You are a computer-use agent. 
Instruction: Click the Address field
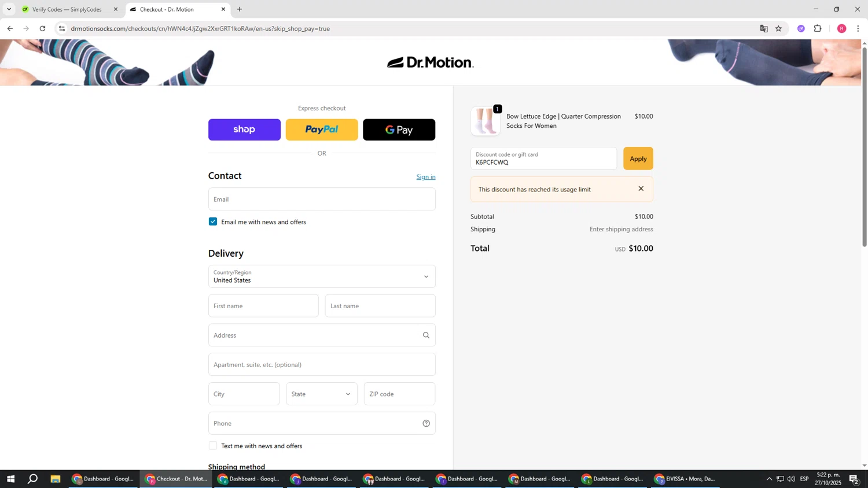click(322, 335)
